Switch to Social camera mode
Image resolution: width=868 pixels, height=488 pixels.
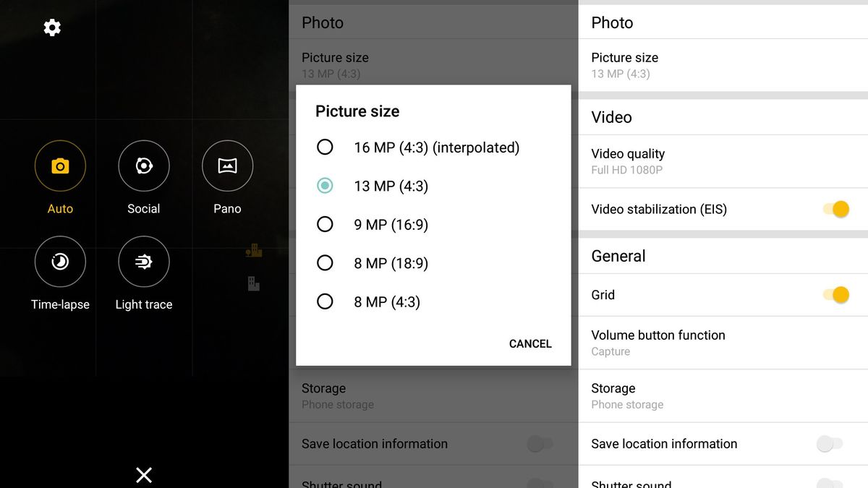[143, 179]
